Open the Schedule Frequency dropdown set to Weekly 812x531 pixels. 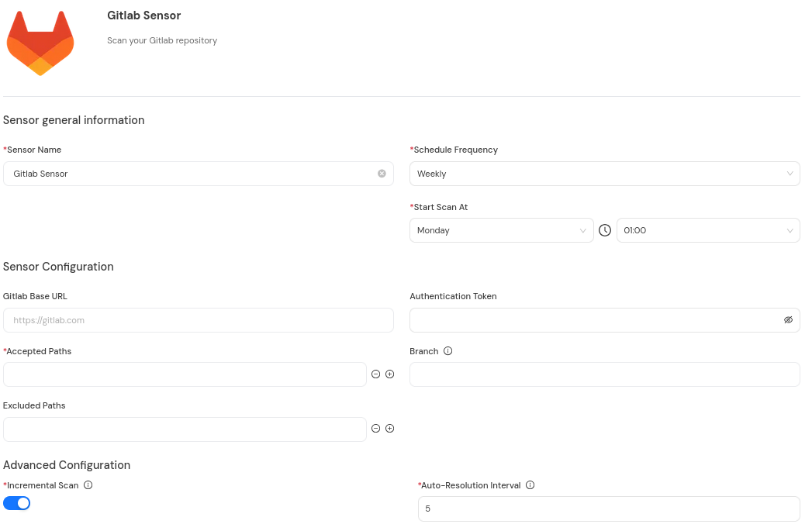[x=604, y=174]
